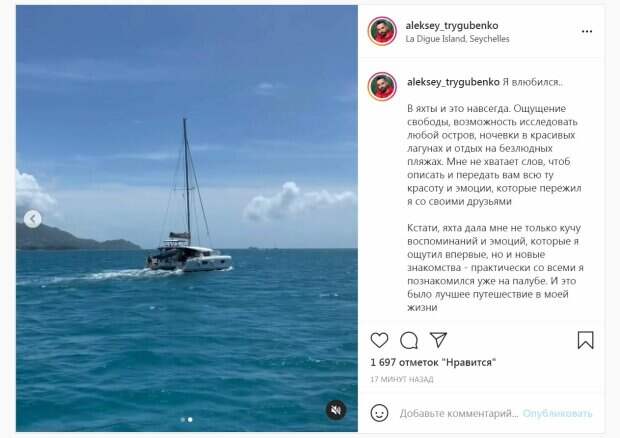This screenshot has width=620, height=438.
Task: Focus the 'Добавьте комментарий' field
Action: (459, 413)
